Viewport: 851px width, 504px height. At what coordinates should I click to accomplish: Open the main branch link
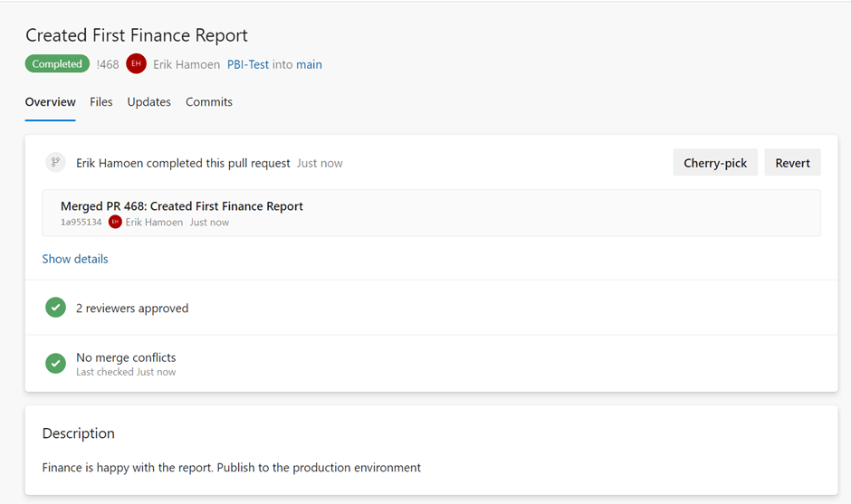tap(309, 64)
